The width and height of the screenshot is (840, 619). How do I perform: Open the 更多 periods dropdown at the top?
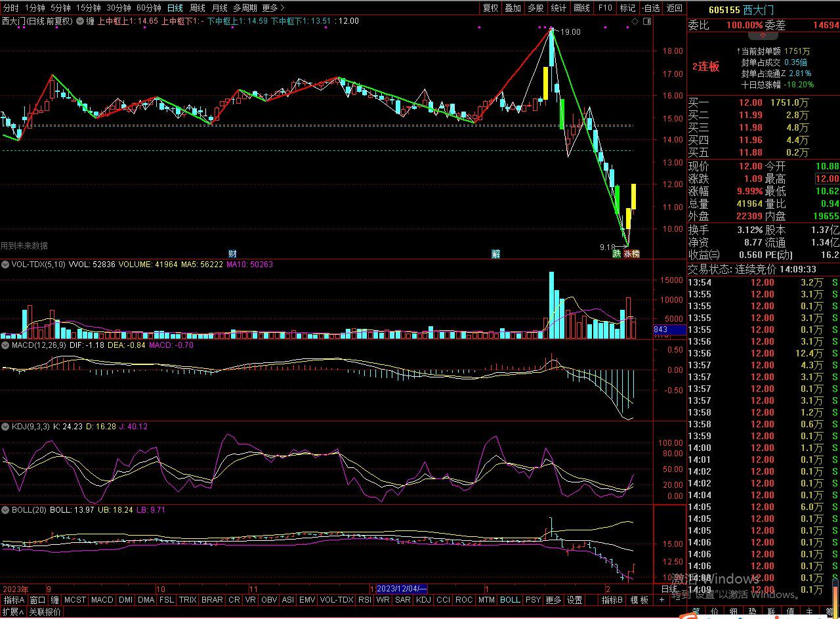(274, 8)
